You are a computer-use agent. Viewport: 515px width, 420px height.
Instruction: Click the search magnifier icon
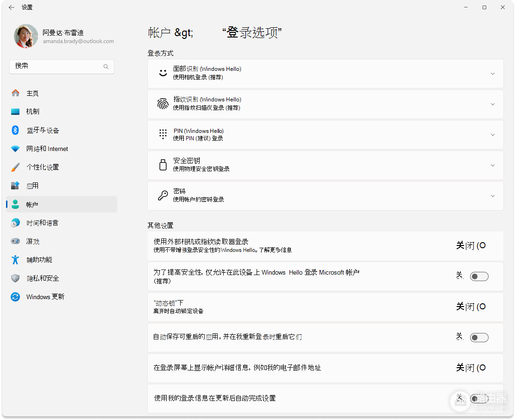pyautogui.click(x=106, y=67)
